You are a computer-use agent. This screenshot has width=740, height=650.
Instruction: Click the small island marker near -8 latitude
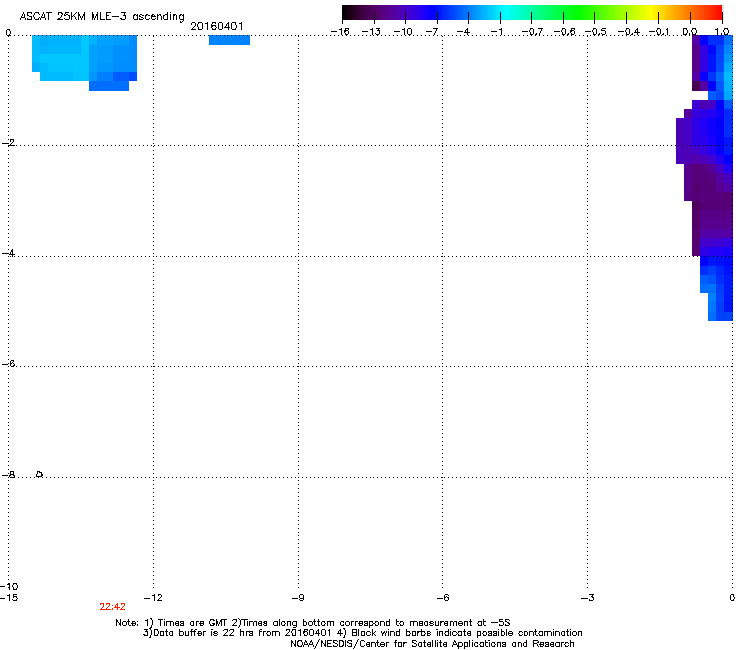pos(40,474)
